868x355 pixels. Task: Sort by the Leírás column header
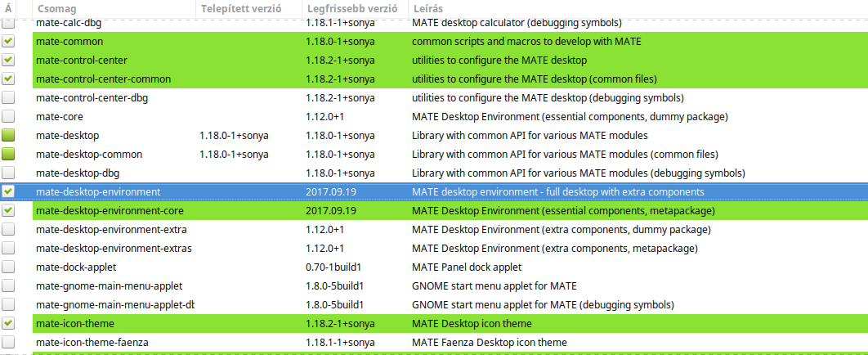click(638, 8)
